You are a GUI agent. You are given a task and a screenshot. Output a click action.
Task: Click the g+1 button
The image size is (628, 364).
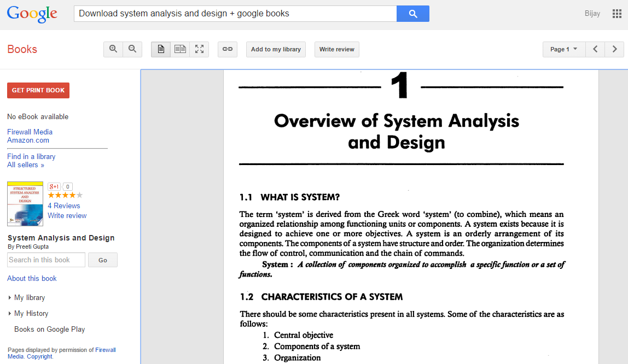(x=54, y=186)
